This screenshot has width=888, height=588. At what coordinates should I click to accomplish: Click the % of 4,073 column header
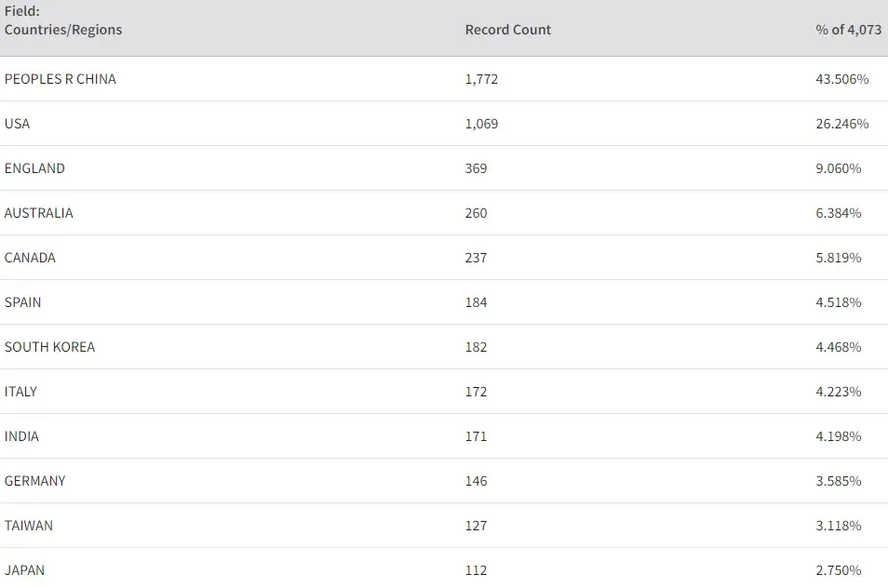pos(848,30)
